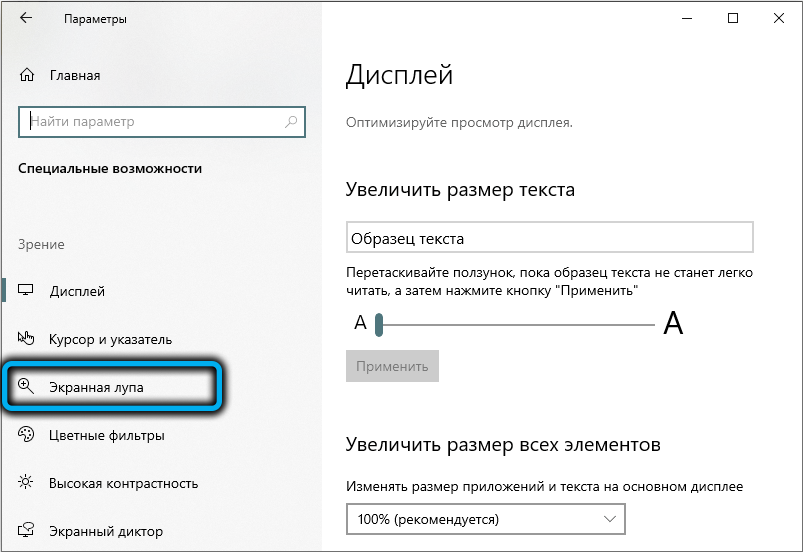
Task: Click the back arrow in the title bar
Action: 26,19
